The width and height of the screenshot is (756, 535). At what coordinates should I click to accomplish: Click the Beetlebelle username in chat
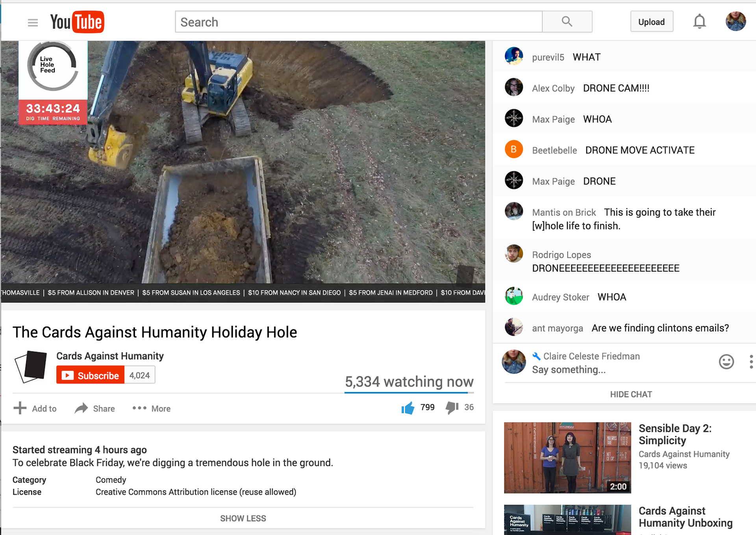[x=554, y=150]
